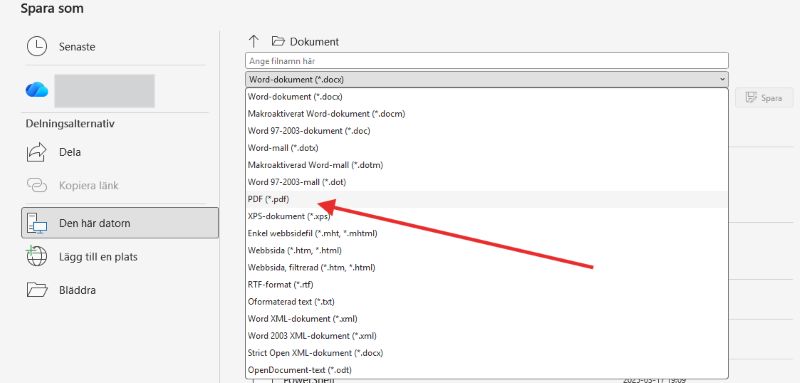Image resolution: width=800 pixels, height=383 pixels.
Task: Select OpenDocument-text (*.odt) option
Action: 487,370
